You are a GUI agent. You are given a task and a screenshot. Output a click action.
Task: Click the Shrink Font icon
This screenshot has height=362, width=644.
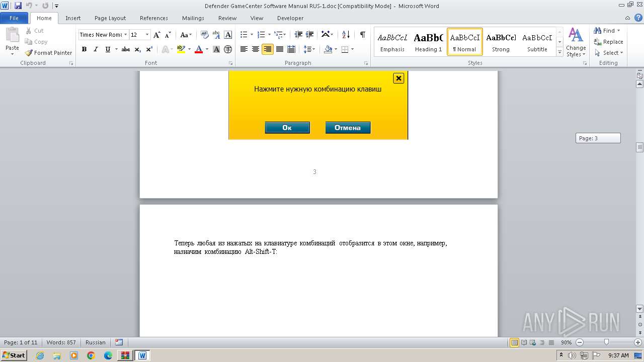[x=168, y=35]
